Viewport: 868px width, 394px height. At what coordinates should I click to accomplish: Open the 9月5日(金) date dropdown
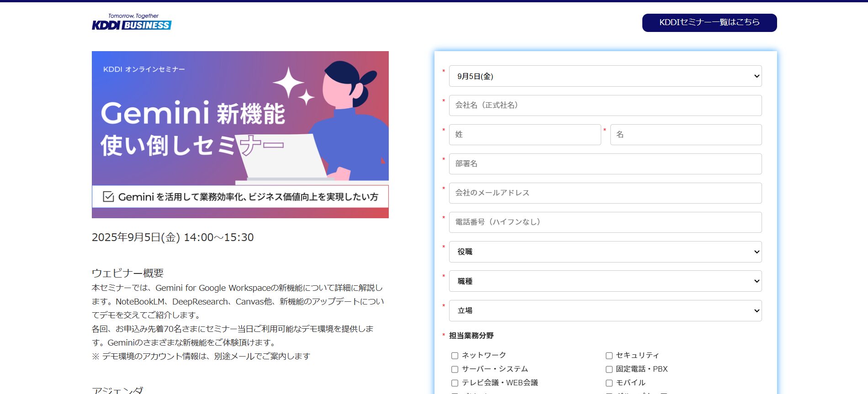(x=605, y=76)
